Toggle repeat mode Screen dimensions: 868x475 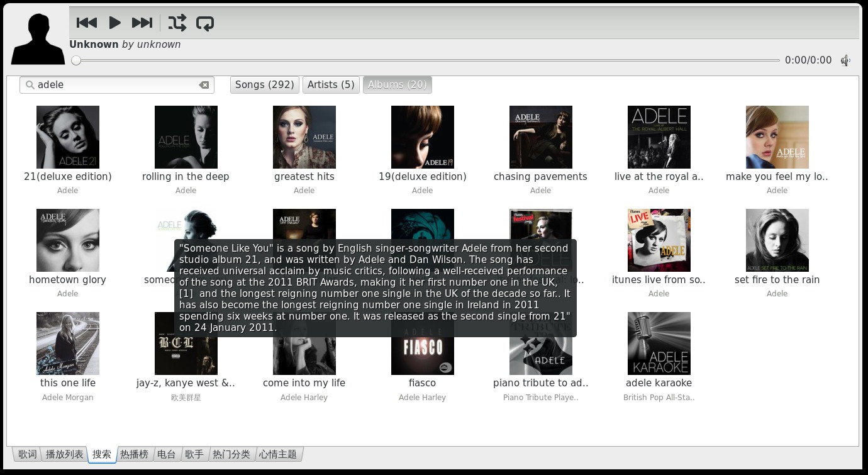[205, 23]
